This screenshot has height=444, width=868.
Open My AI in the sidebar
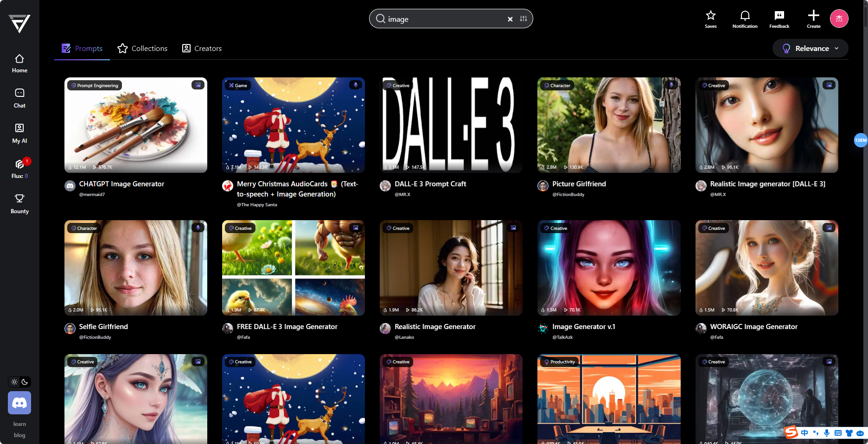19,134
